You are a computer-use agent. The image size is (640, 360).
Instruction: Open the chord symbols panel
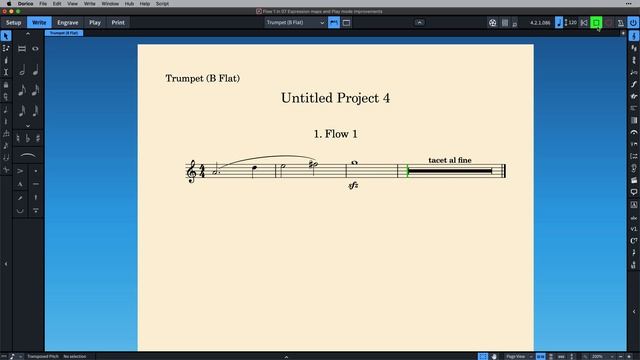634,240
